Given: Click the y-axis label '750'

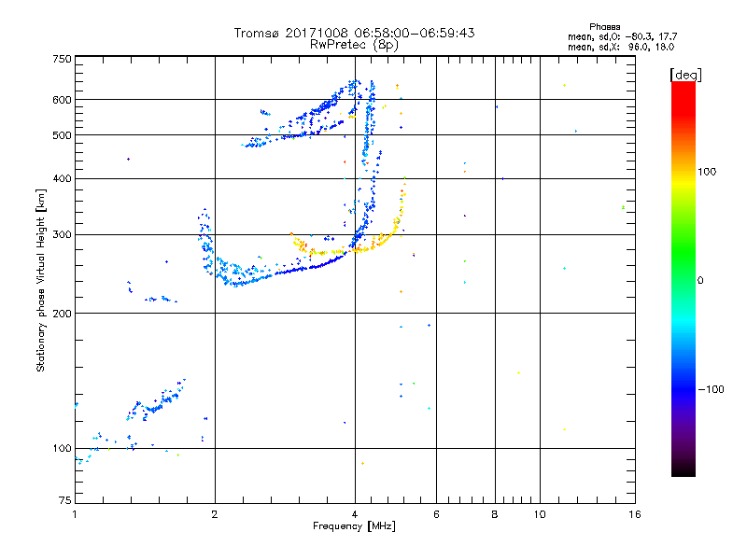Looking at the screenshot, I should tap(62, 59).
